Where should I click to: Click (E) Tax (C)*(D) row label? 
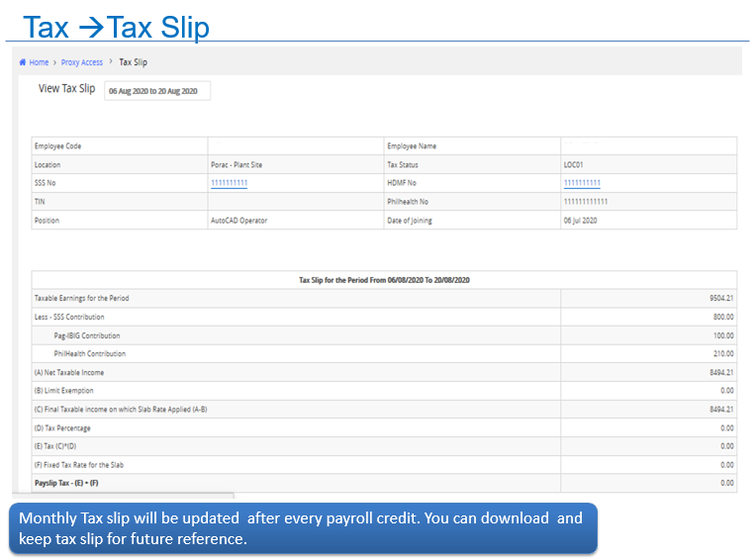coord(55,446)
